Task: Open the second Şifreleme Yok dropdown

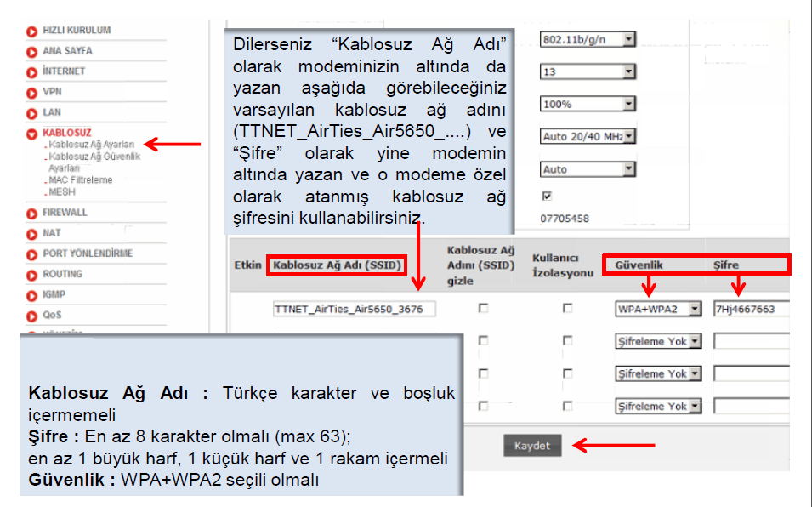Action: (x=658, y=374)
